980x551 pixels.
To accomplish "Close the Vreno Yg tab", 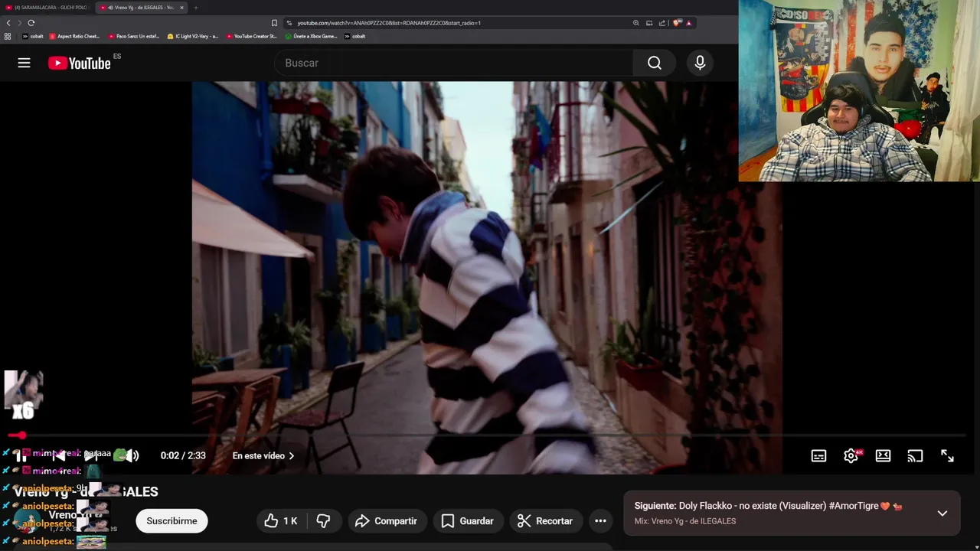I will [181, 8].
